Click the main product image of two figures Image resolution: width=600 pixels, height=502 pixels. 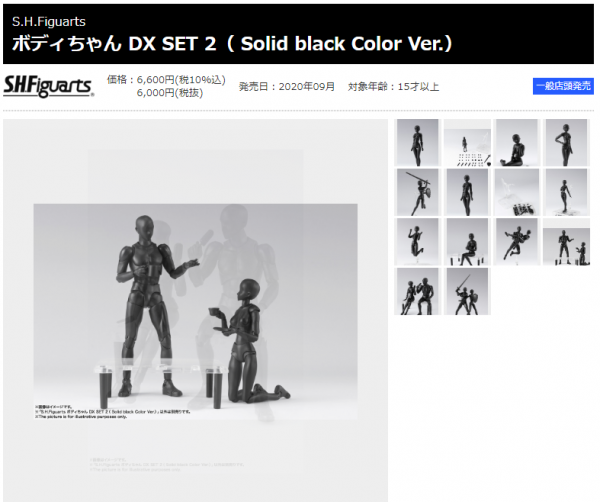click(x=196, y=311)
